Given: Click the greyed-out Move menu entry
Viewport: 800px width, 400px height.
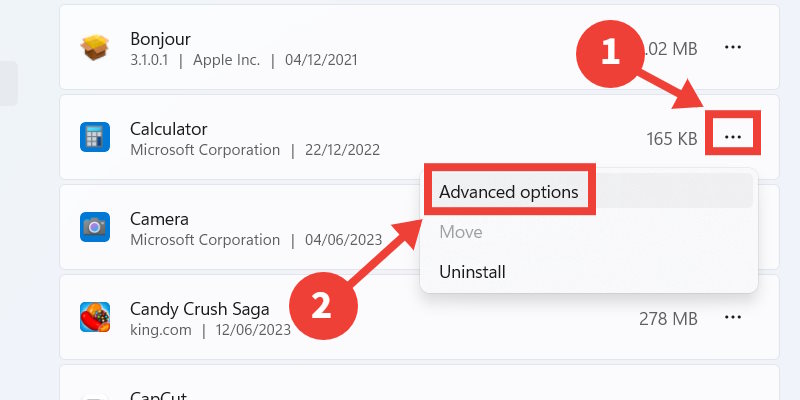Looking at the screenshot, I should point(461,232).
